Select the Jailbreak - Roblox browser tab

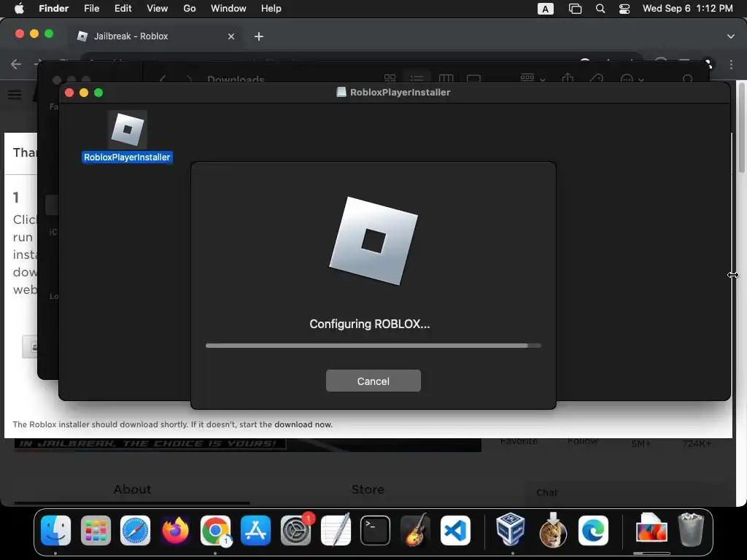click(x=155, y=36)
